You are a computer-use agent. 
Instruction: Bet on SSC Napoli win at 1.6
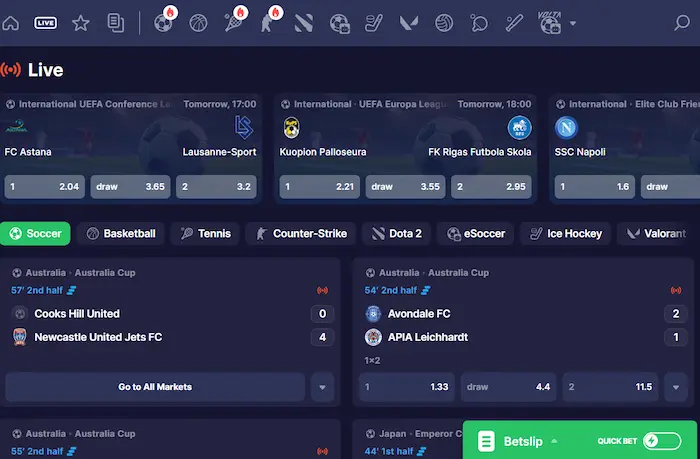[x=595, y=187]
